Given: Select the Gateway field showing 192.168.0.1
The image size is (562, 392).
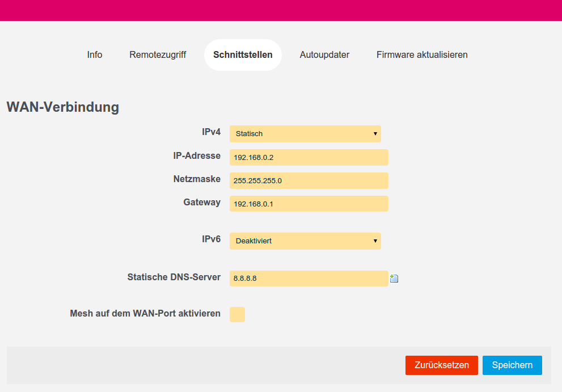Looking at the screenshot, I should (309, 204).
